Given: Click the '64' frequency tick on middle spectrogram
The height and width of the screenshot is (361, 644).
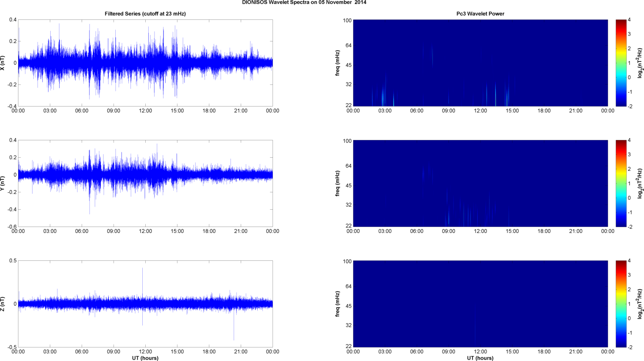Looking at the screenshot, I should 349,166.
